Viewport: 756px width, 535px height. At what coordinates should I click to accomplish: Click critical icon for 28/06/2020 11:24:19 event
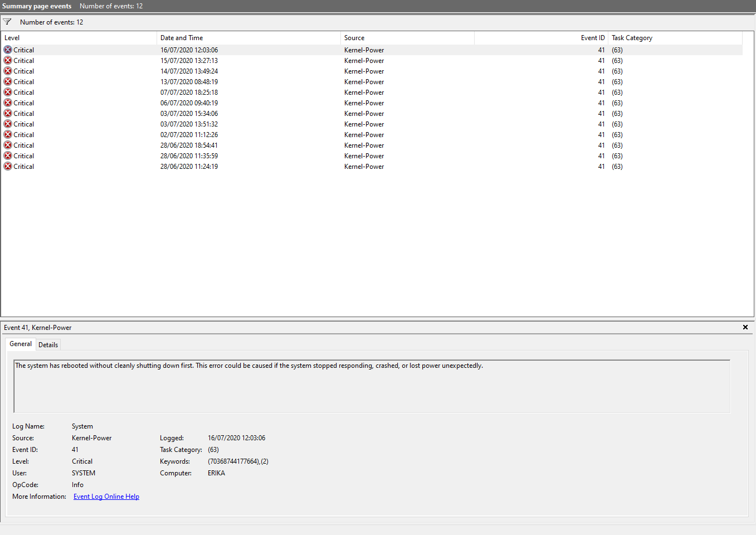point(8,167)
